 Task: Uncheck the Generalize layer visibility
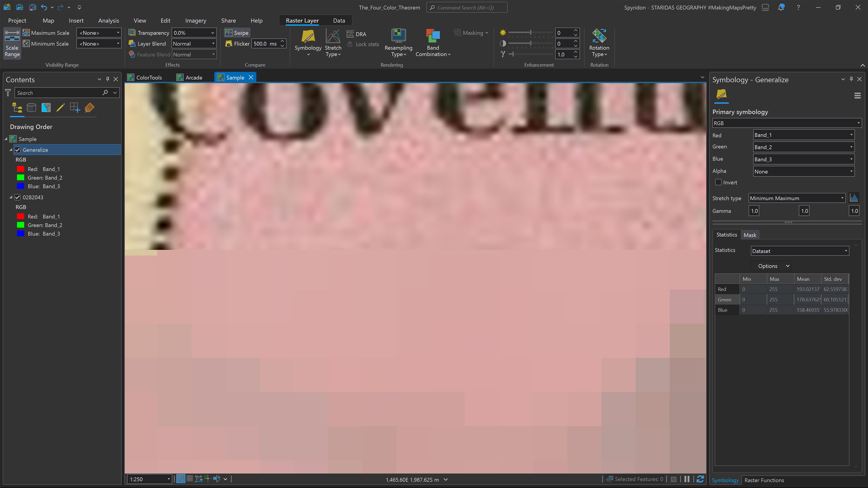click(18, 150)
